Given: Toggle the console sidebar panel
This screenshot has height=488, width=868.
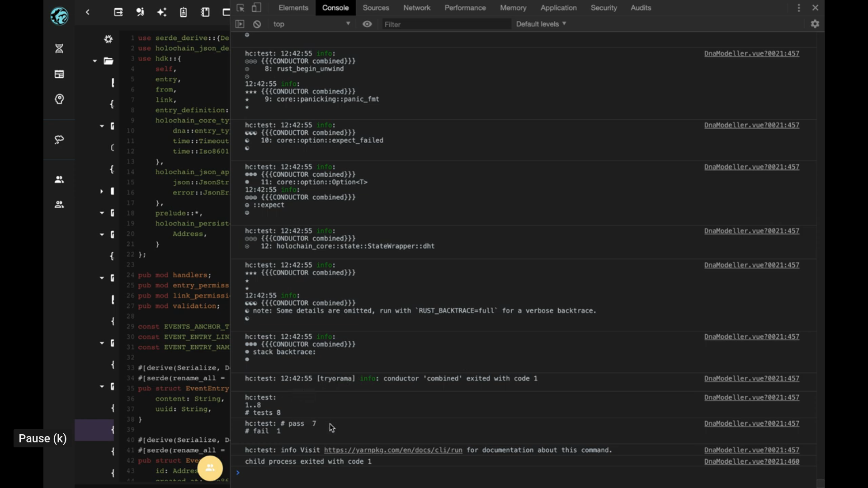Looking at the screenshot, I should click(240, 24).
